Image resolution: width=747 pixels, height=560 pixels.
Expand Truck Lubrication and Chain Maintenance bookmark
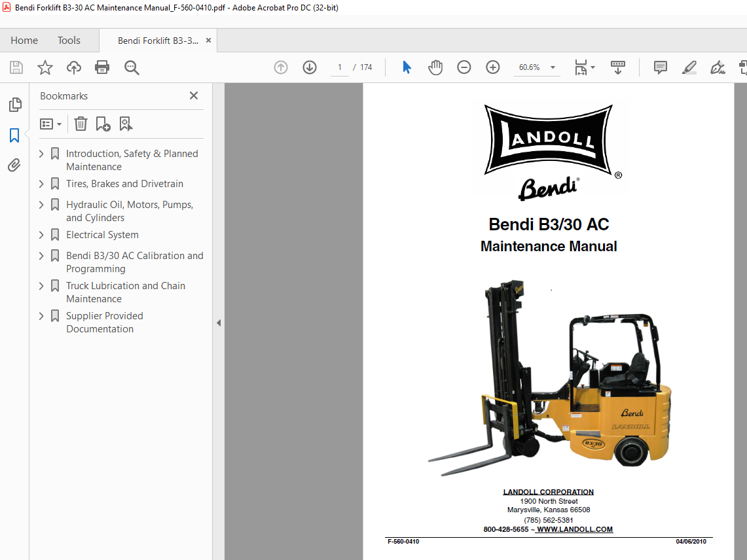pos(41,286)
